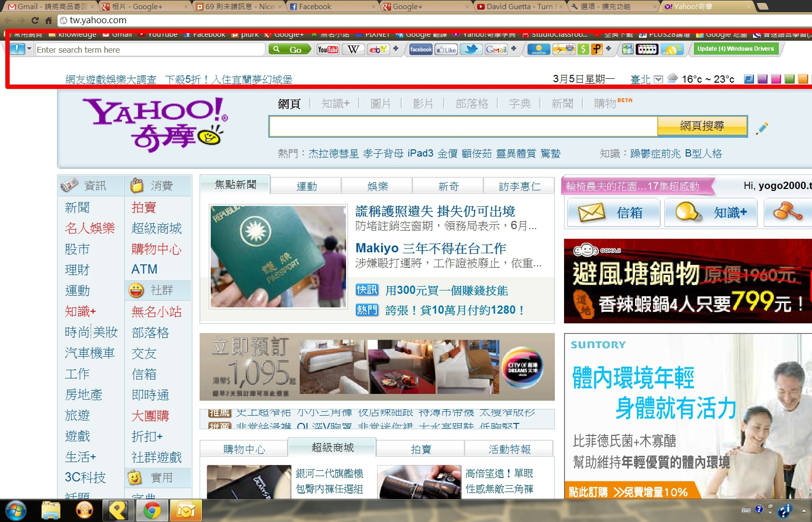Click the pencil icon beside search button
Image resolution: width=812 pixels, height=522 pixels.
point(762,128)
